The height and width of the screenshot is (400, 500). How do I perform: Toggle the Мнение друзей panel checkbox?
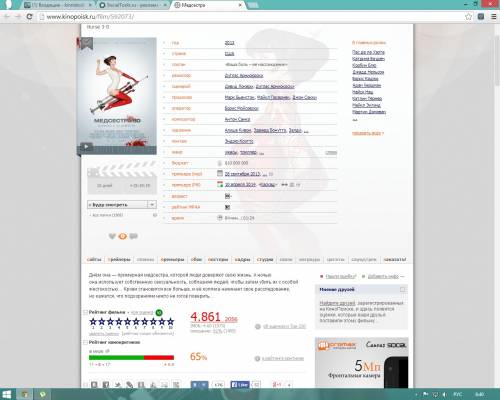click(402, 289)
